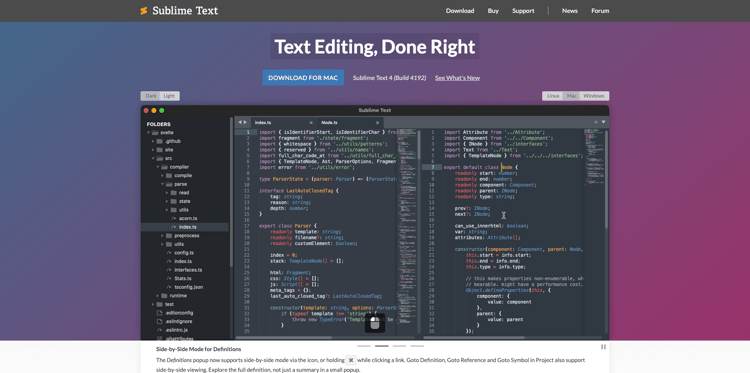Click the acorn.ts file type icon
Screen dimensions: 750x373
click(174, 219)
